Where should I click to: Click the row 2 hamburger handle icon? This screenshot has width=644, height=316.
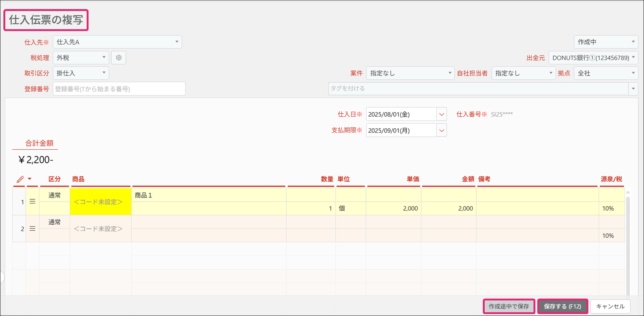(x=33, y=228)
